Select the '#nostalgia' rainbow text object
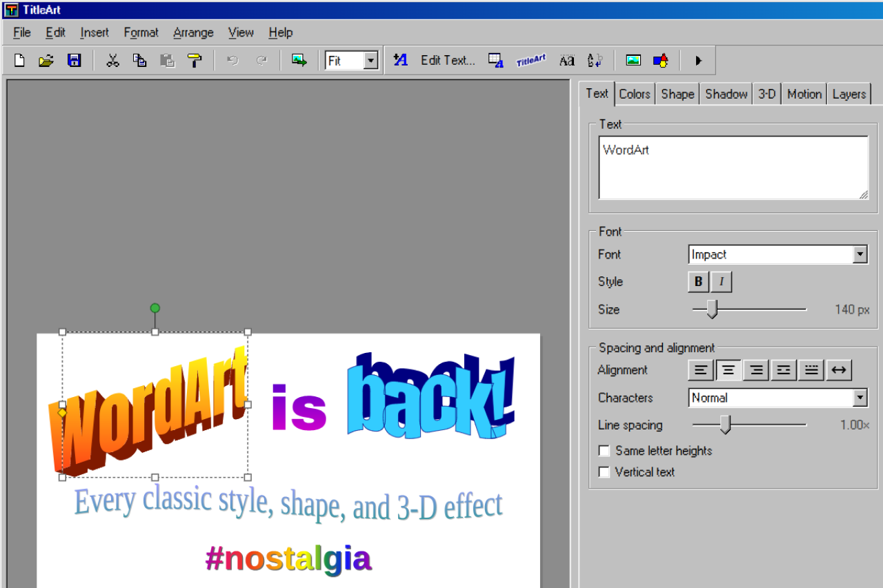The width and height of the screenshot is (883, 588). pyautogui.click(x=288, y=559)
